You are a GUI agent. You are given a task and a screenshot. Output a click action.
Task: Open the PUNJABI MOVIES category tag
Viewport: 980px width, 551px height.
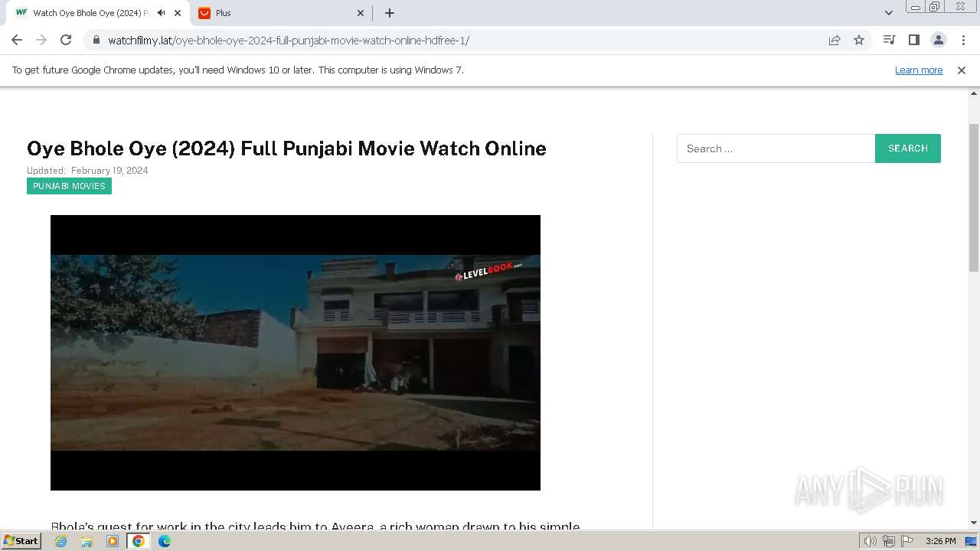click(69, 186)
